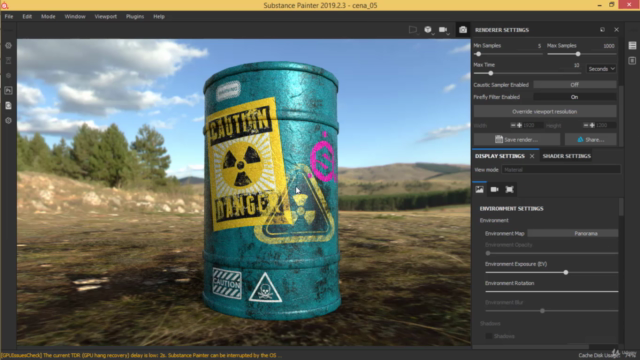Adjust the Environment Blur slider handle

tap(542, 311)
